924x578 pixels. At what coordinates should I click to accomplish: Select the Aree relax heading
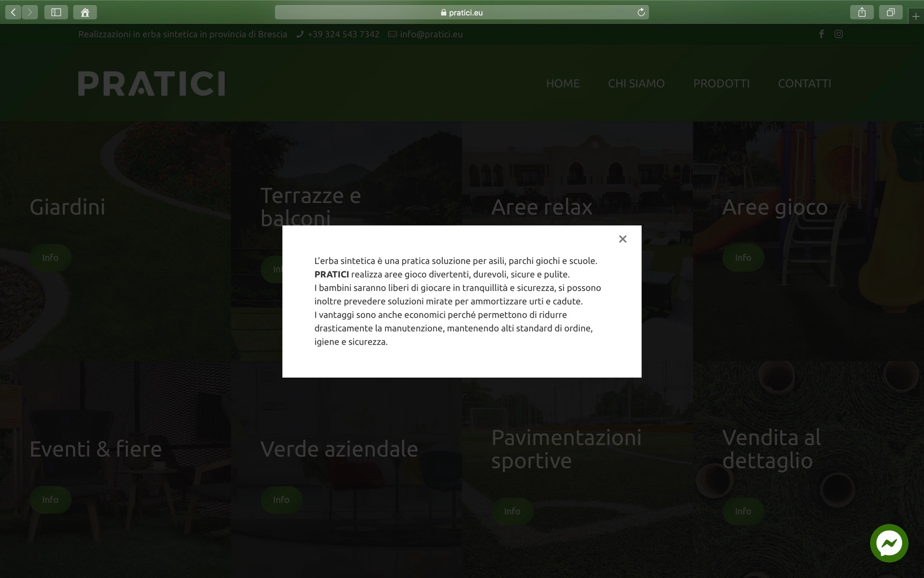(541, 207)
